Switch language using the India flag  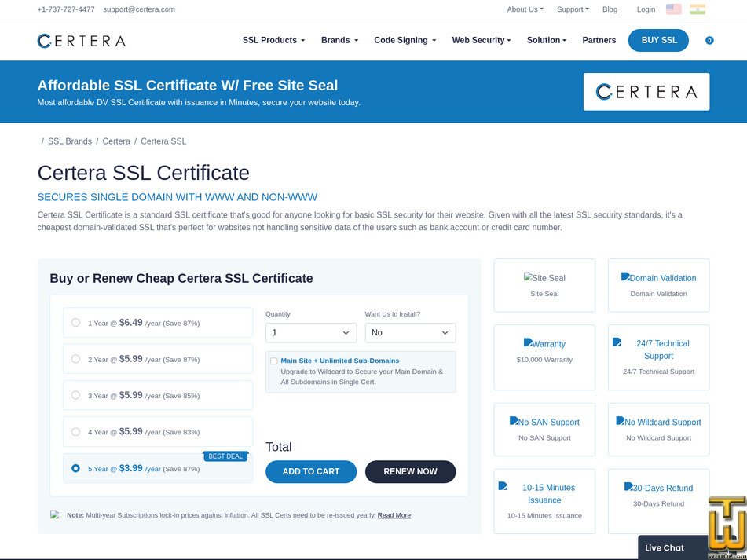tap(696, 9)
